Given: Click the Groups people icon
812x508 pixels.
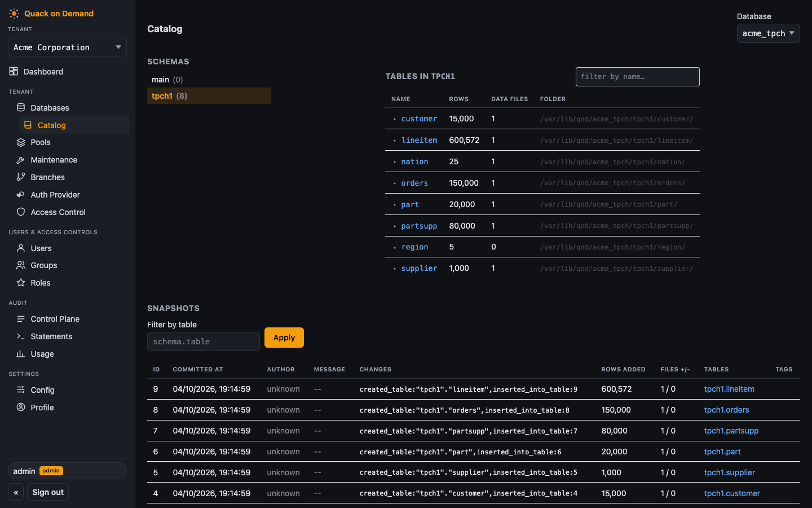Looking at the screenshot, I should pos(21,265).
